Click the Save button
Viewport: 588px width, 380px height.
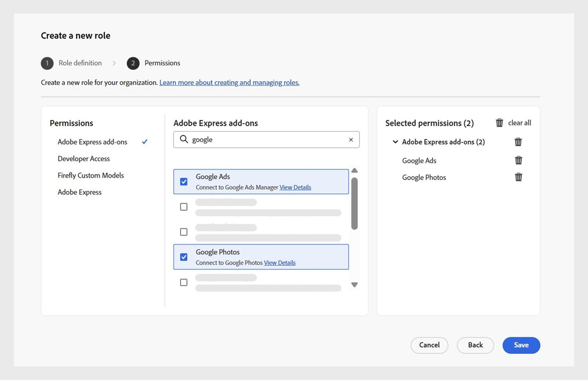pos(521,345)
